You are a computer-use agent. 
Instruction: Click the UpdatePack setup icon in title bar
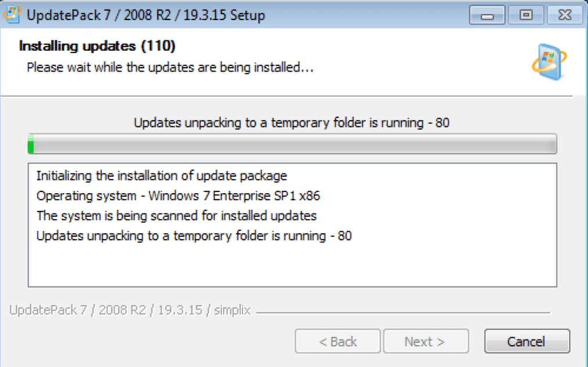point(13,15)
